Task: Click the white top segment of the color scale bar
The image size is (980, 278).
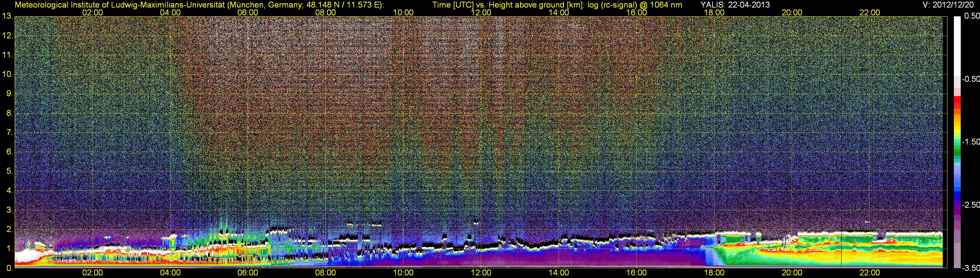Action: click(x=957, y=46)
